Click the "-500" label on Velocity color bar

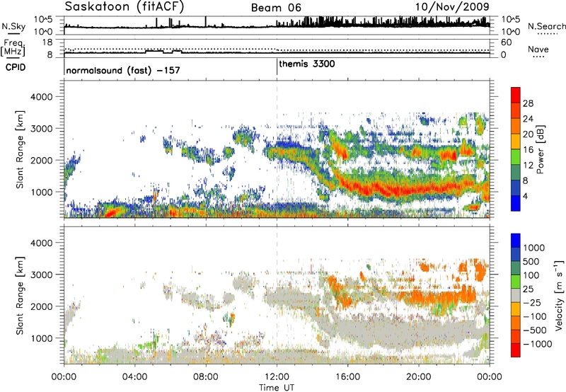[535, 330]
